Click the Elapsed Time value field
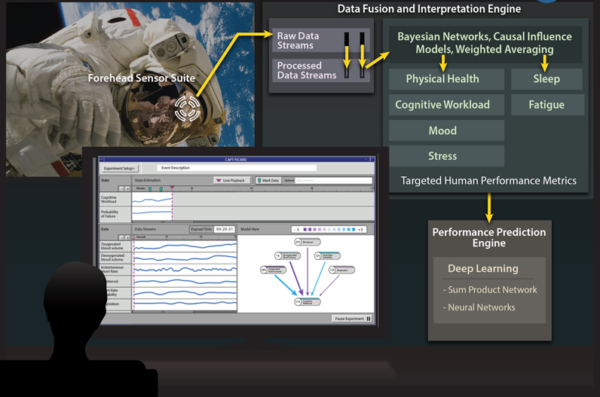This screenshot has height=397, width=600. click(x=224, y=229)
